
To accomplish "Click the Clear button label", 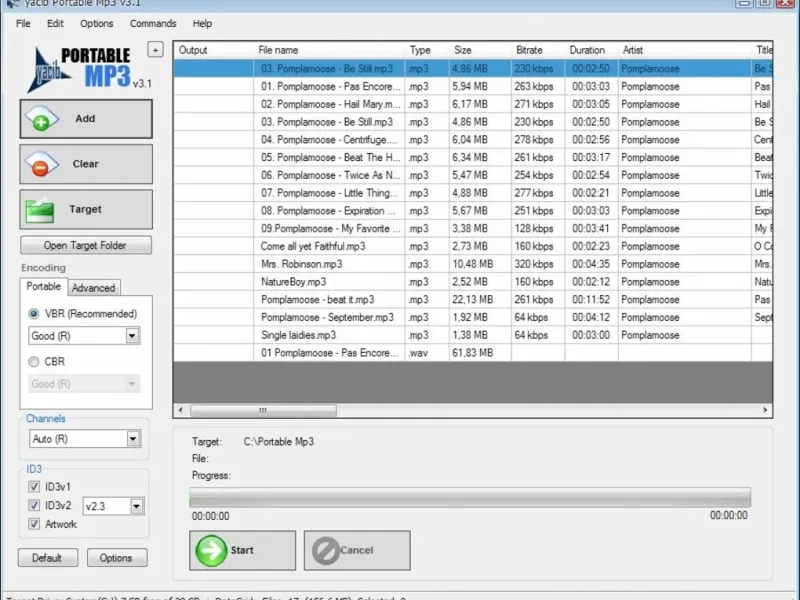I will pyautogui.click(x=85, y=164).
